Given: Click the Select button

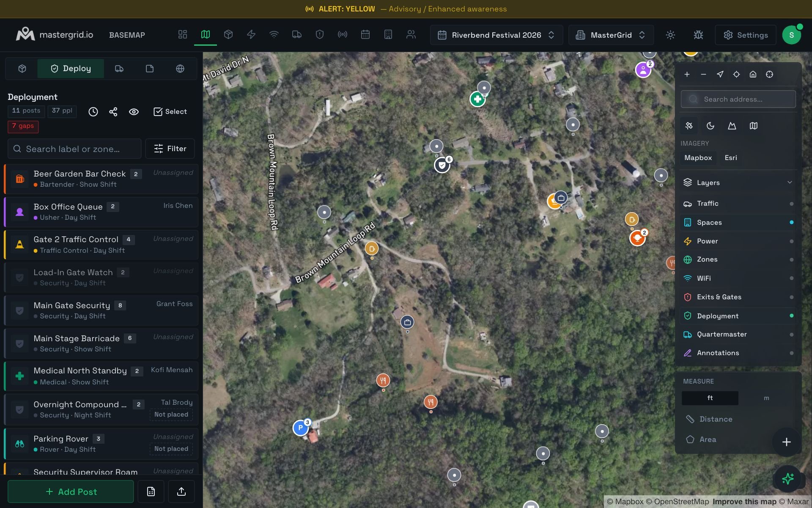Looking at the screenshot, I should [x=170, y=112].
